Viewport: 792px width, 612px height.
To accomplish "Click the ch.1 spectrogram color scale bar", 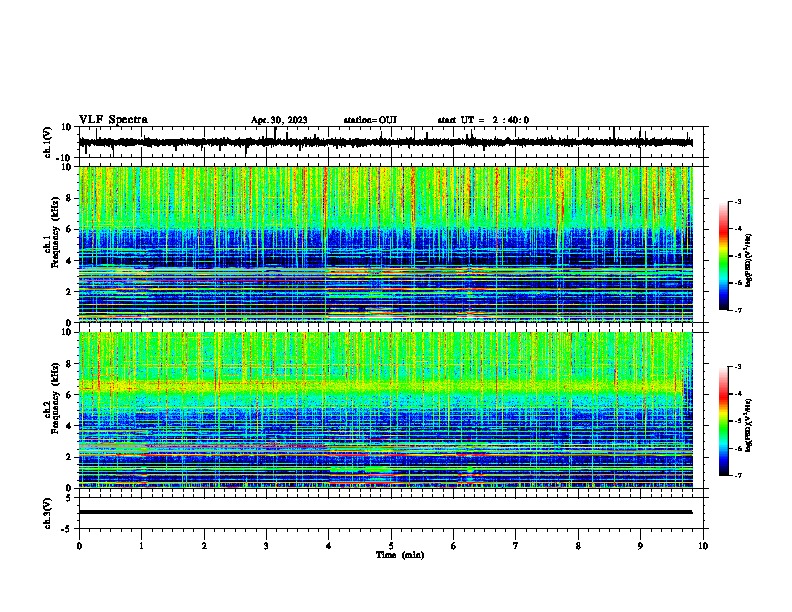I will (x=724, y=256).
